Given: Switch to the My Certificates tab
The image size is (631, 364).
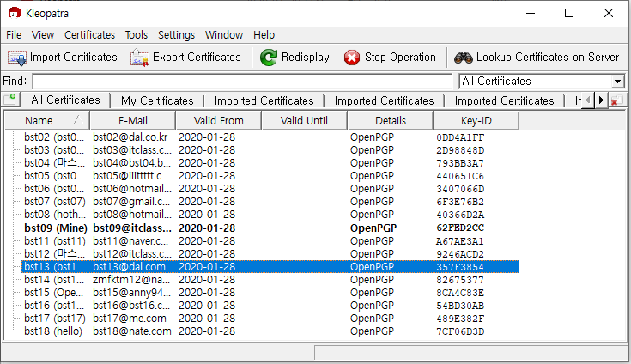Looking at the screenshot, I should pos(157,100).
